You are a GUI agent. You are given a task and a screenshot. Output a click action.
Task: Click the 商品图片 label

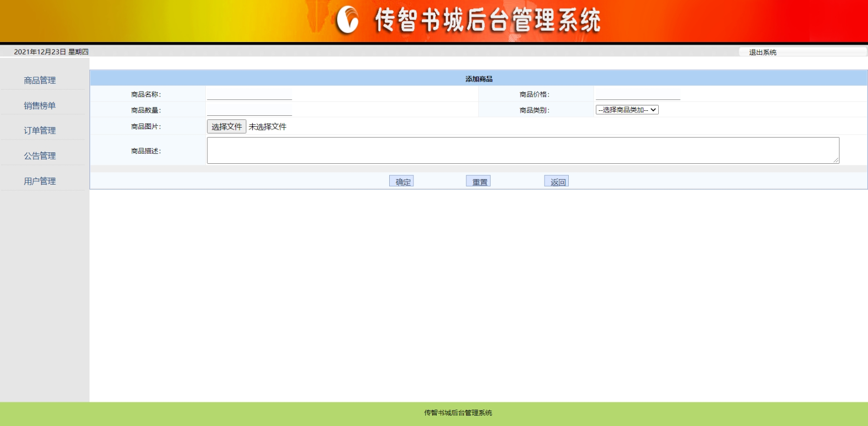tap(146, 126)
